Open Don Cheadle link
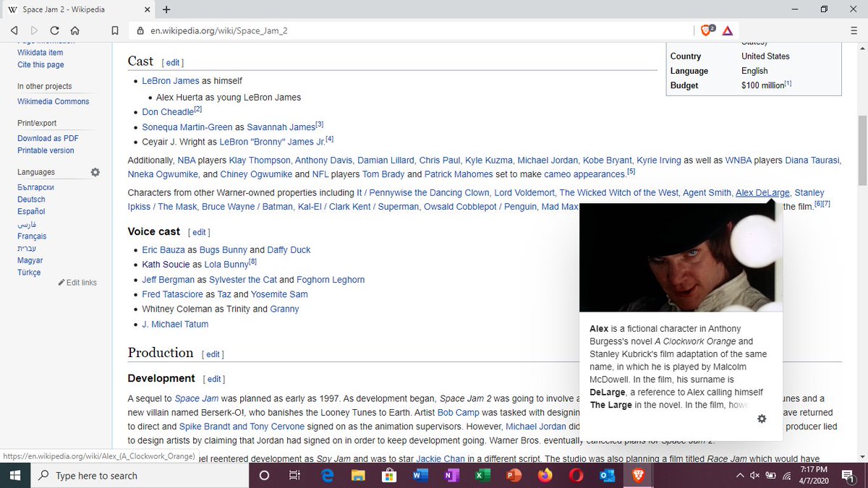 (168, 112)
